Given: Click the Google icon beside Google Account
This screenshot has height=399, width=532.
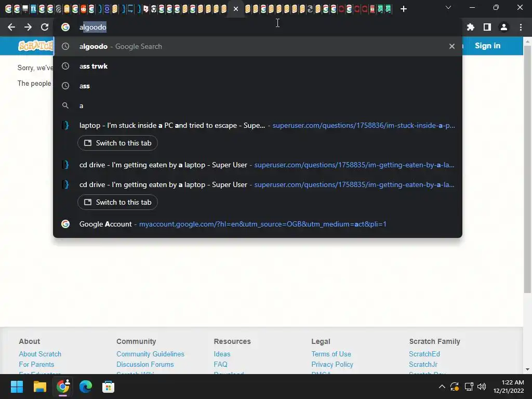Looking at the screenshot, I should (65, 224).
